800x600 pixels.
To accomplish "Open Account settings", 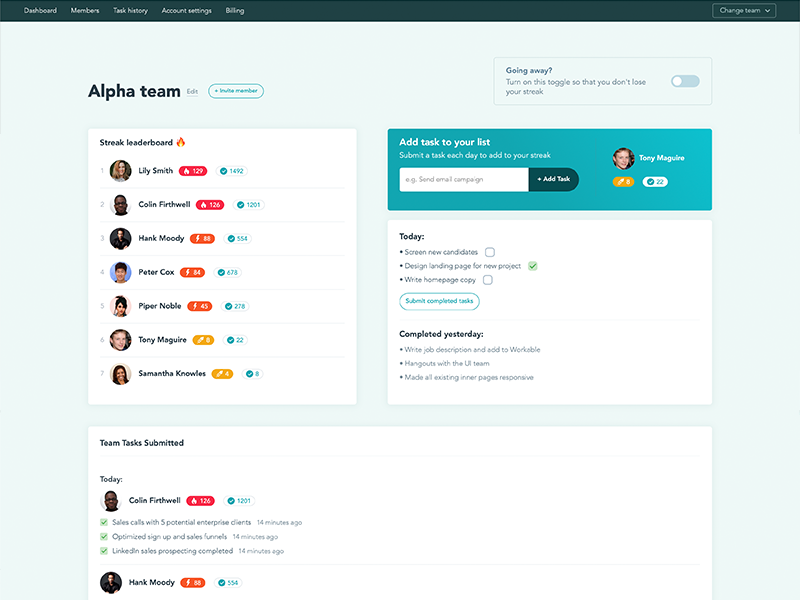I will pyautogui.click(x=186, y=10).
